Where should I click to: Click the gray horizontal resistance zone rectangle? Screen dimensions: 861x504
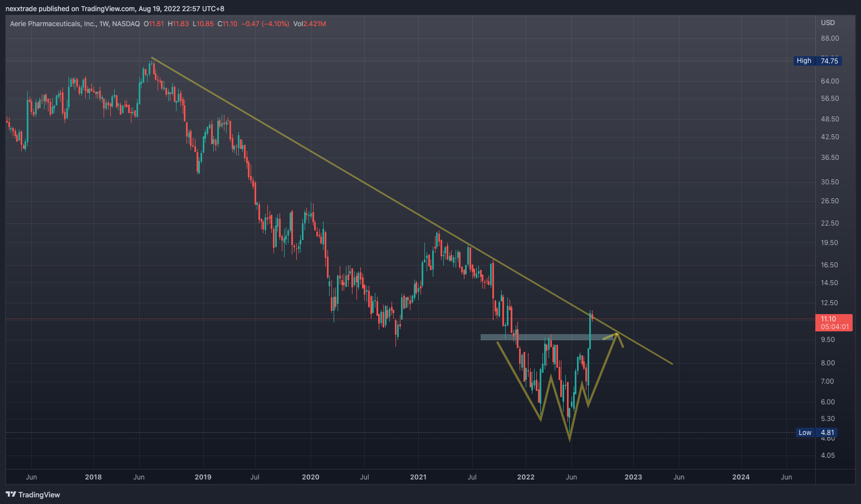point(549,337)
